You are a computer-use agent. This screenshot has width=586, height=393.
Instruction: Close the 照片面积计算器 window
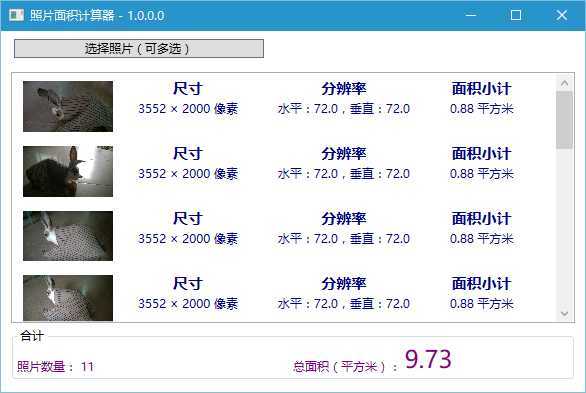tap(561, 15)
